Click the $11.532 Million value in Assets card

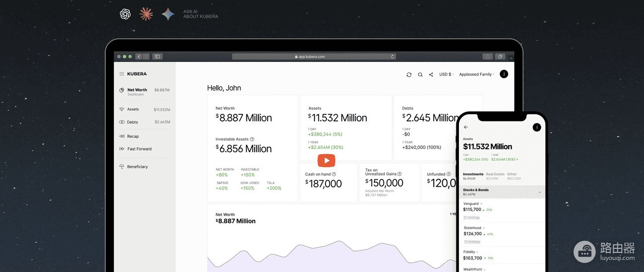click(338, 118)
